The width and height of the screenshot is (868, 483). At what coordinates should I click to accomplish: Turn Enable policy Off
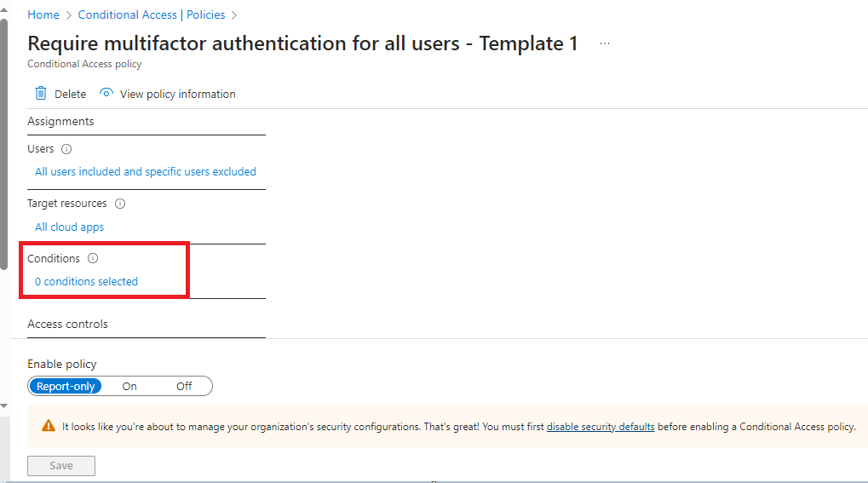pyautogui.click(x=184, y=386)
